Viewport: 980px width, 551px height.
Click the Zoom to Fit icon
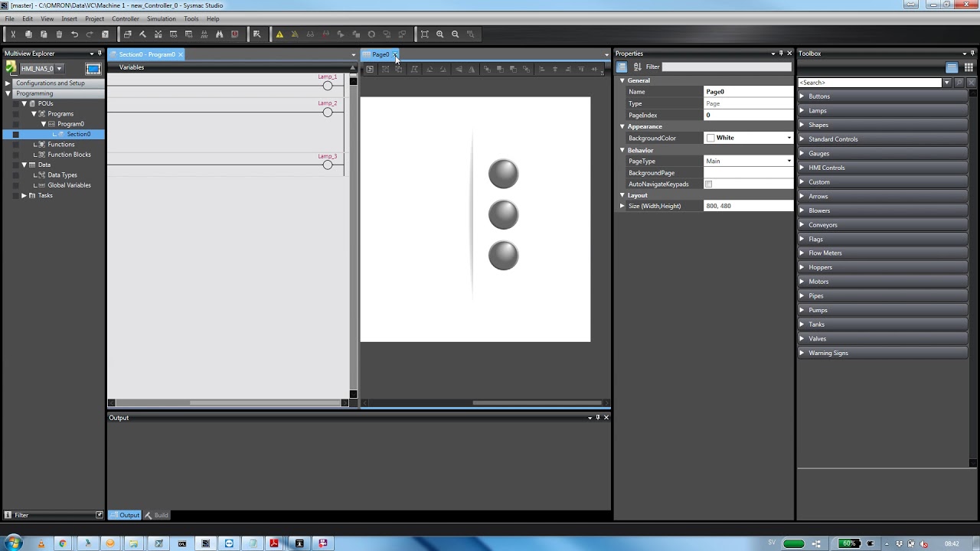click(424, 34)
